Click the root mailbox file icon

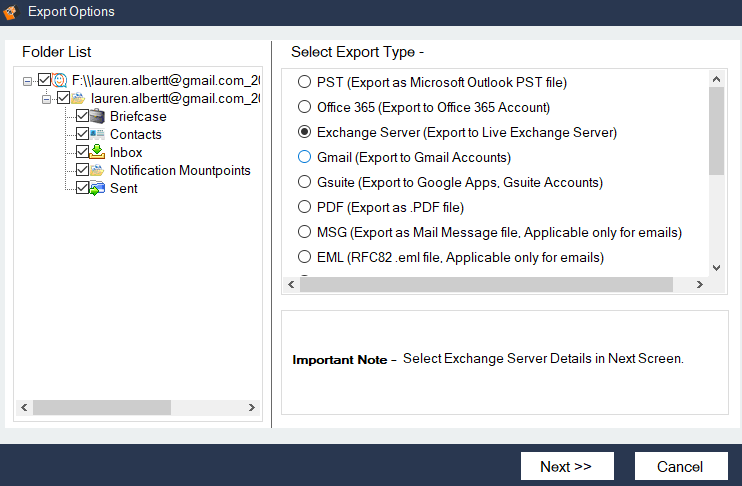click(x=60, y=81)
